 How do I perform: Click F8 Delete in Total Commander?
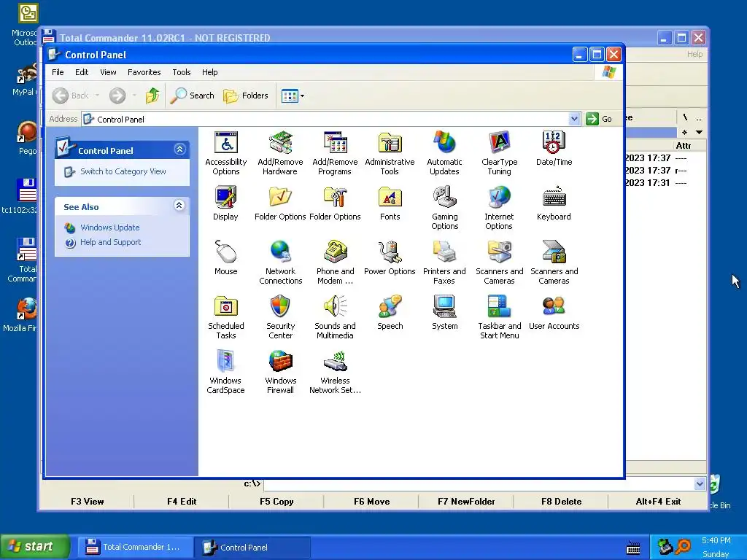561,502
